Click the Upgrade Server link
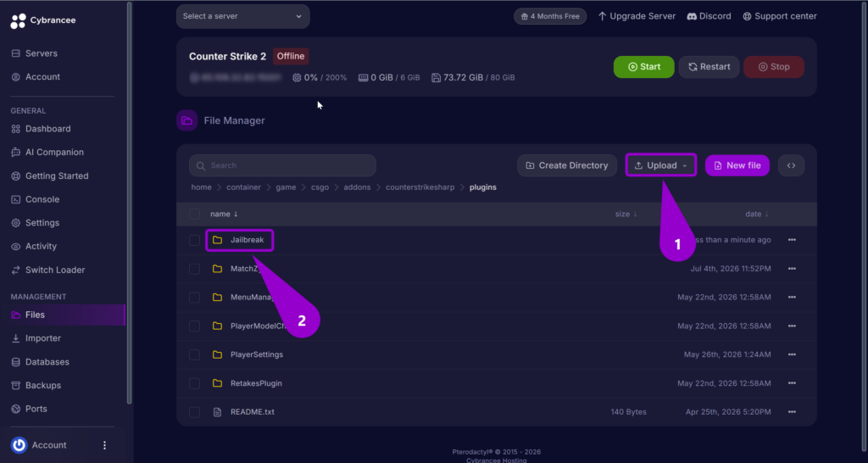 click(637, 16)
